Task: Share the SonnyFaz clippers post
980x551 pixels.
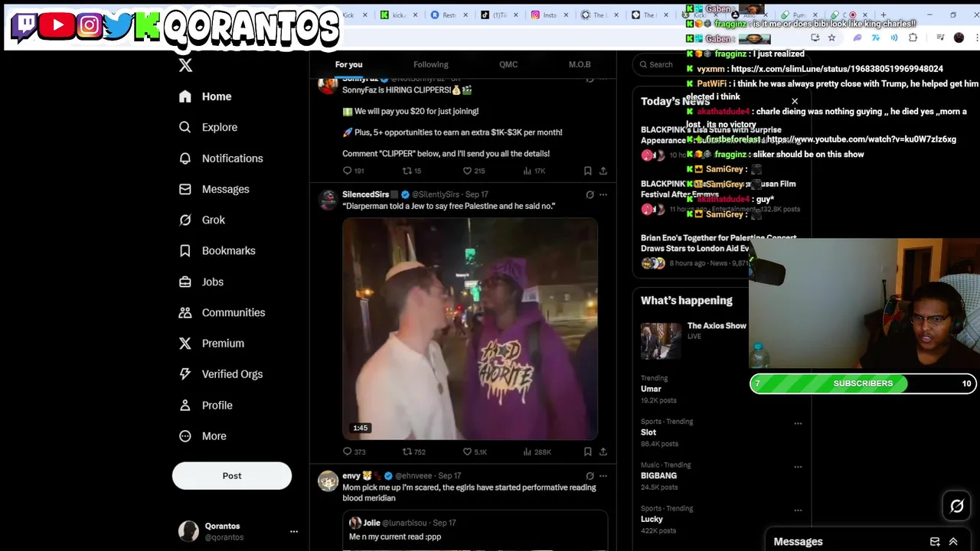Action: coord(603,171)
